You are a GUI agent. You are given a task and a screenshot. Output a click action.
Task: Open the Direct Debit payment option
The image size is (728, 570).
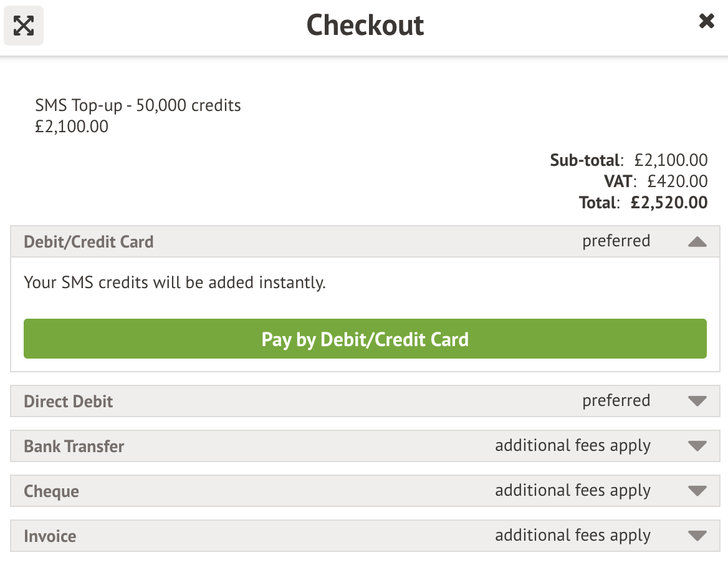[69, 401]
